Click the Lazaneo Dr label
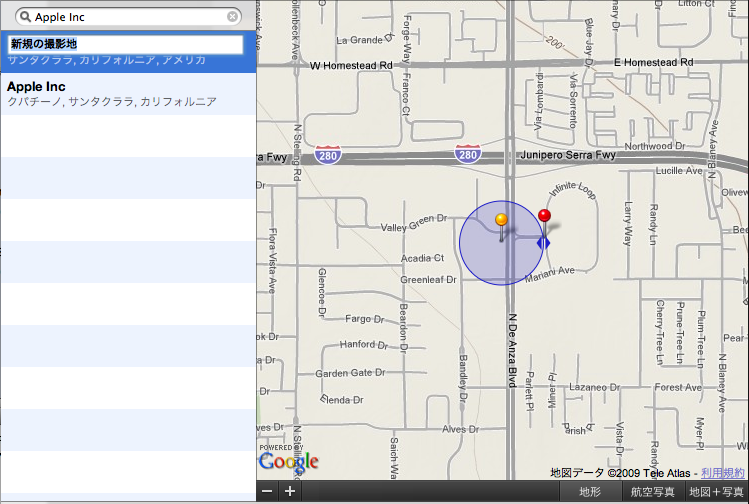The width and height of the screenshot is (749, 504). tap(594, 387)
